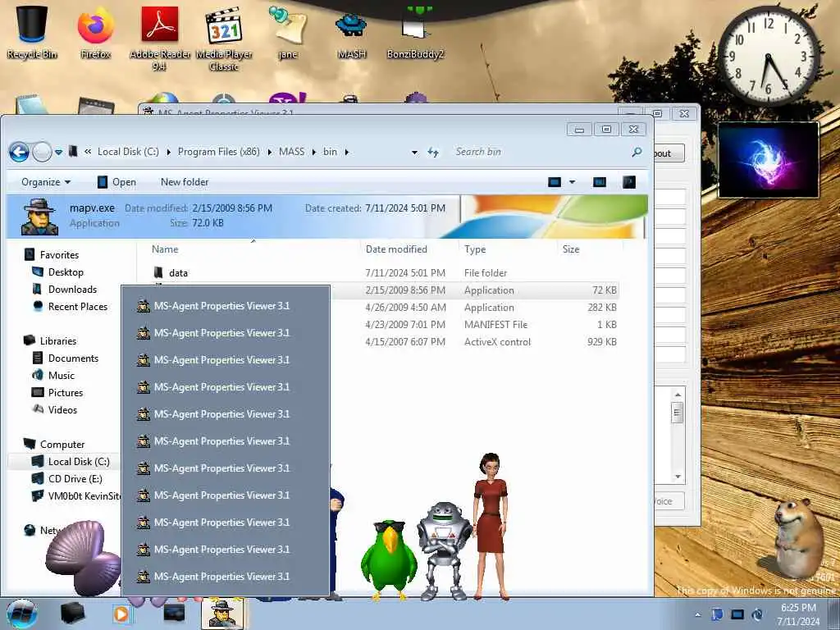Click the purple seashell character

coord(84,557)
